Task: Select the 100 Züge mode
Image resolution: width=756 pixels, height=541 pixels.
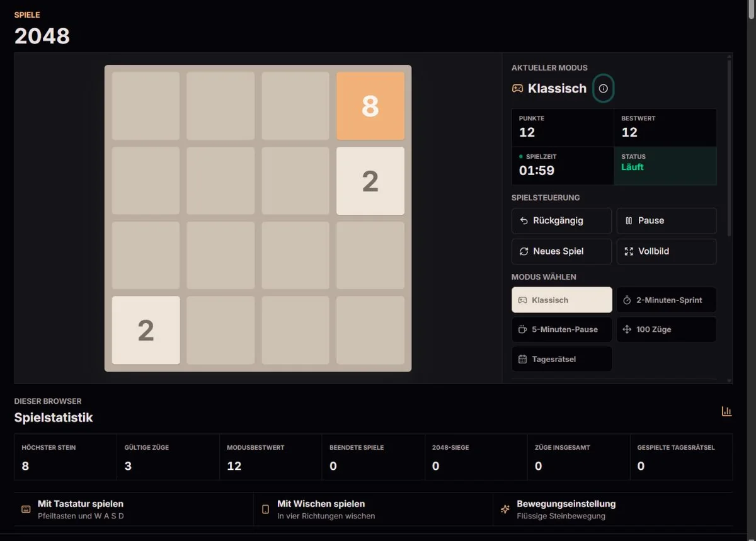Action: 667,329
